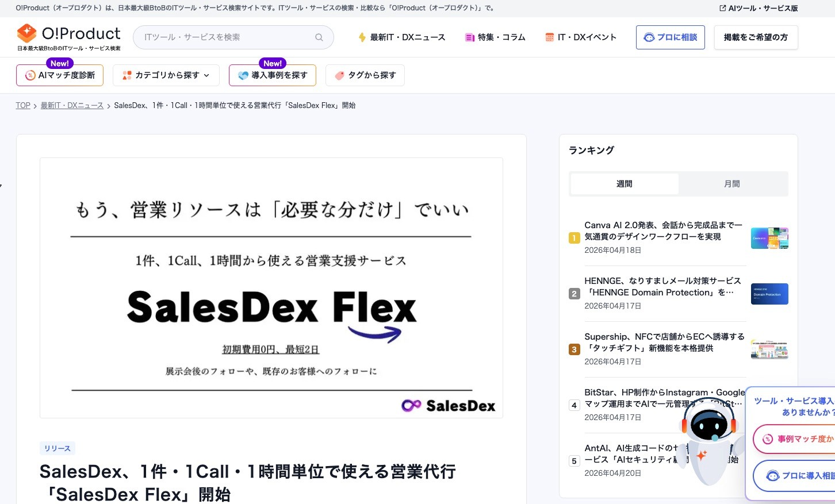This screenshot has width=835, height=504.
Task: Click the category grid icon
Action: click(127, 75)
